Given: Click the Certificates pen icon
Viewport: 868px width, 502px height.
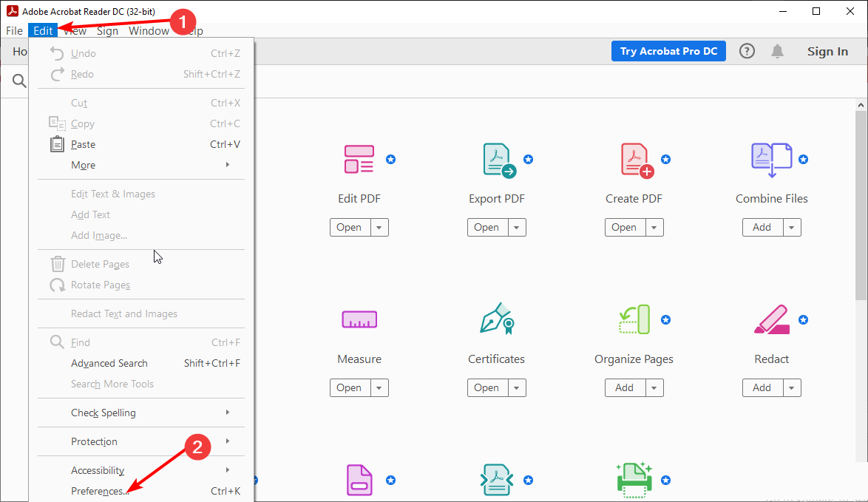Looking at the screenshot, I should pos(497,318).
